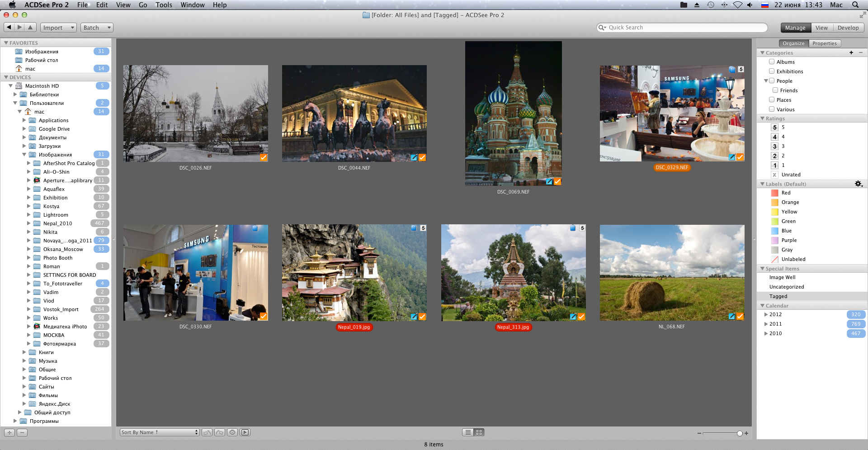Check the Various category checkbox
Viewport: 868px width, 450px height.
coord(772,109)
